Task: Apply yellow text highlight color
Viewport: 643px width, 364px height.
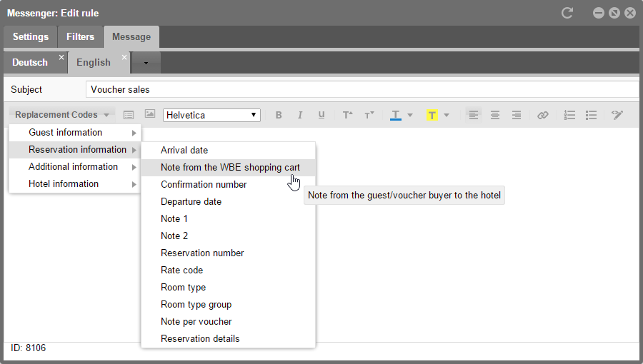Action: [432, 116]
